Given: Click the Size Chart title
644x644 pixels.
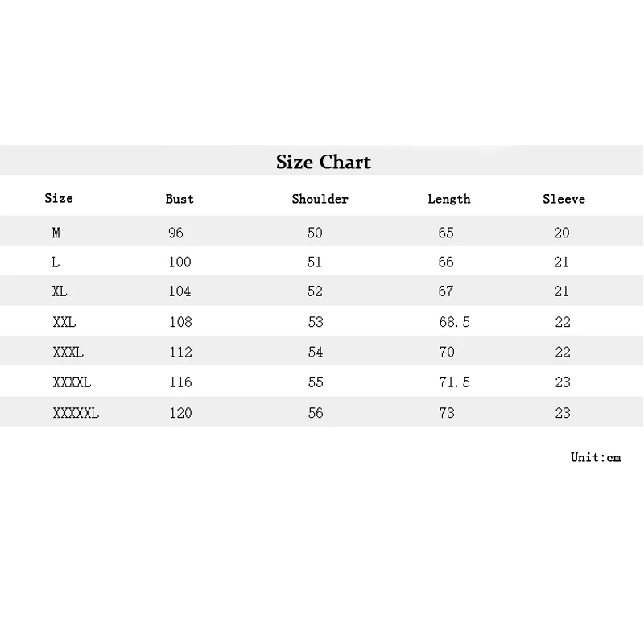Looking at the screenshot, I should pyautogui.click(x=323, y=162).
